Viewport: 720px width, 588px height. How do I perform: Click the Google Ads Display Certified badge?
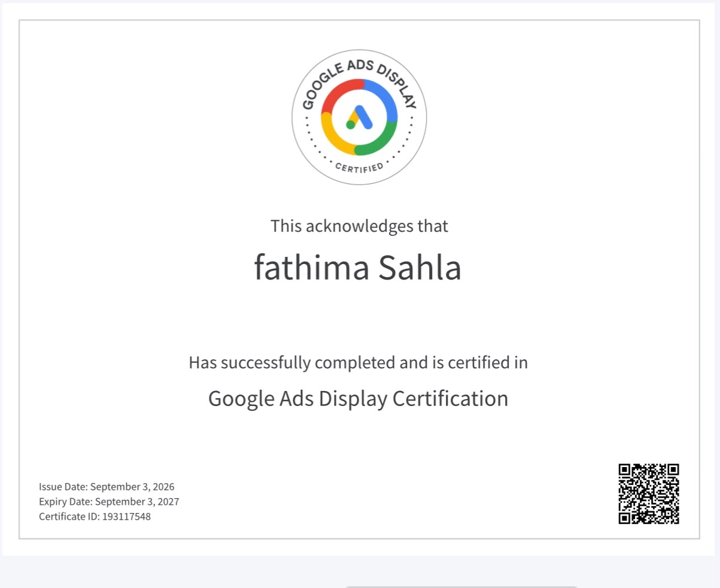pos(359,117)
